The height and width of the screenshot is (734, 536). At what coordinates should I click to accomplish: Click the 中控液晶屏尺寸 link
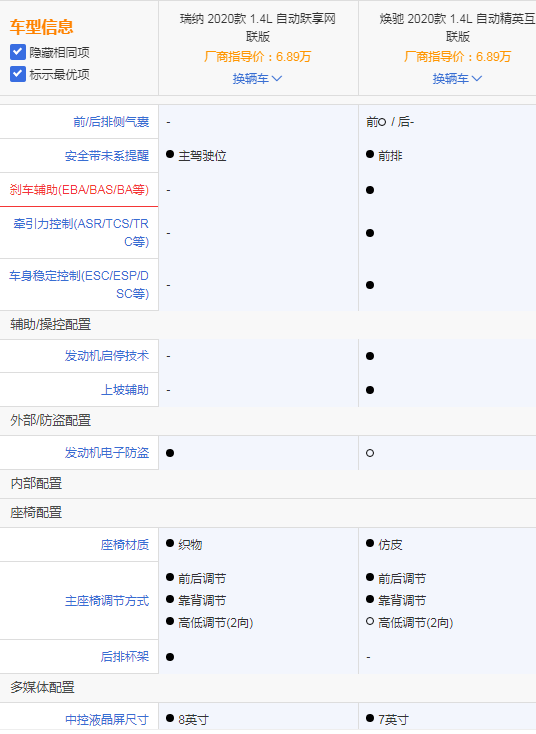coord(107,719)
